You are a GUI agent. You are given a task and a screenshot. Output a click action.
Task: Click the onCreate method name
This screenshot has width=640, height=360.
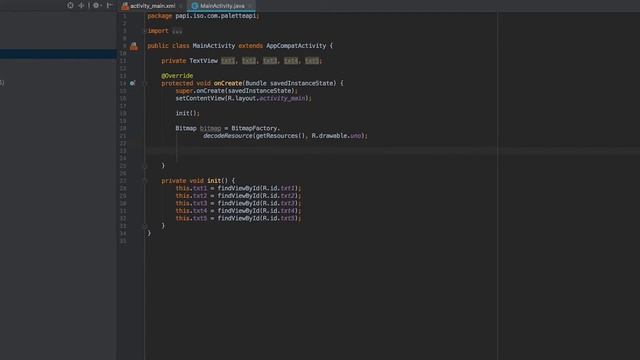tap(228, 83)
